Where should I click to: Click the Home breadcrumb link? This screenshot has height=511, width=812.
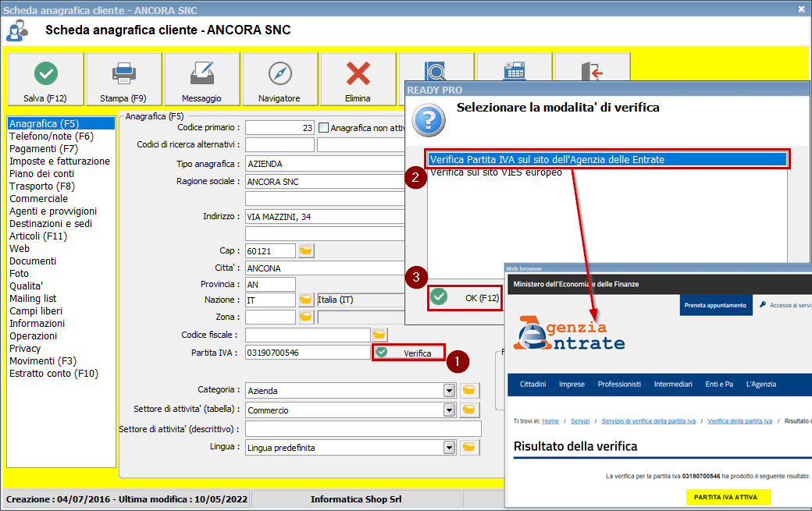[x=550, y=421]
